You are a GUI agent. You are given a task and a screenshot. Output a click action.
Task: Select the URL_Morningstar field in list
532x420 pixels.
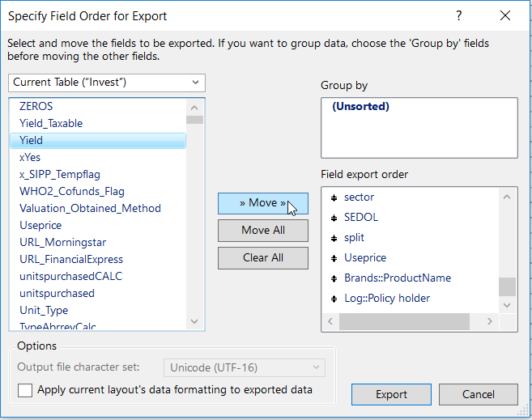pyautogui.click(x=63, y=242)
